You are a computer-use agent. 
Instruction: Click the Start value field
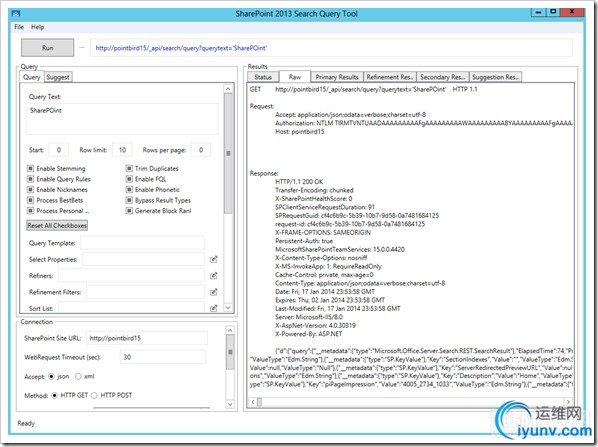pos(59,150)
